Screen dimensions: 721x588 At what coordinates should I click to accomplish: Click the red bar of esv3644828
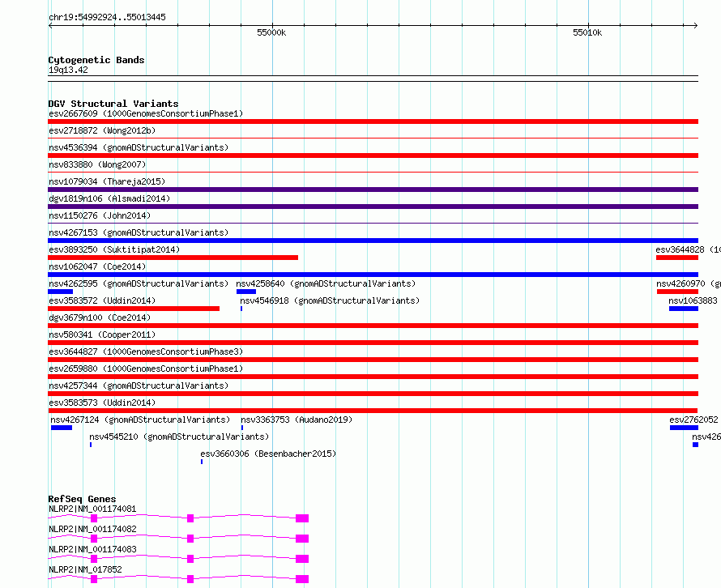pyautogui.click(x=677, y=258)
